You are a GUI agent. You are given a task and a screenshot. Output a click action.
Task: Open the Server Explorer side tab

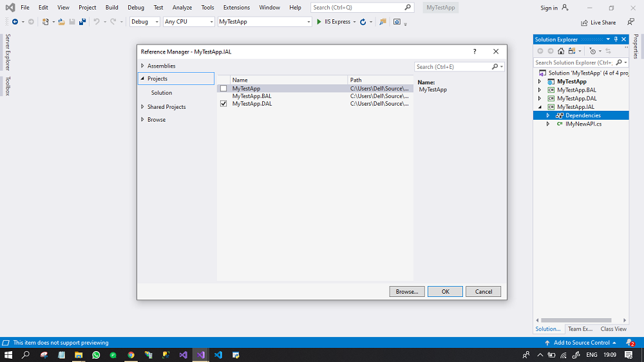coord(7,52)
